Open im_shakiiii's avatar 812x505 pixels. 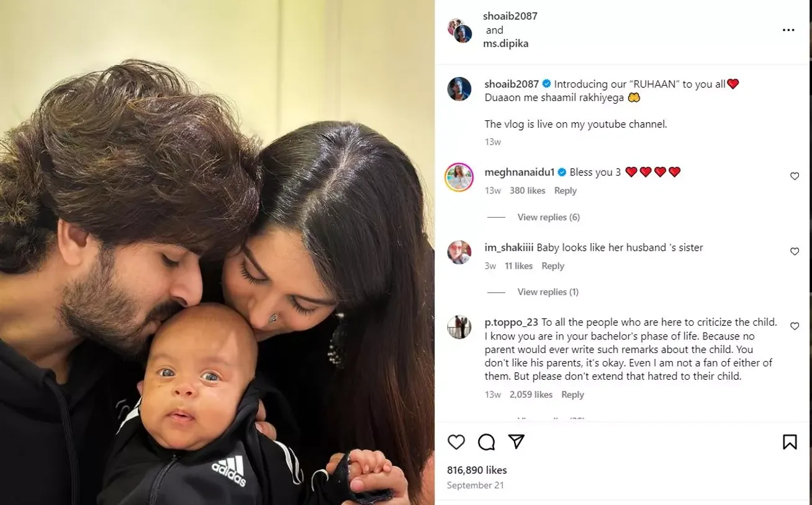[460, 251]
